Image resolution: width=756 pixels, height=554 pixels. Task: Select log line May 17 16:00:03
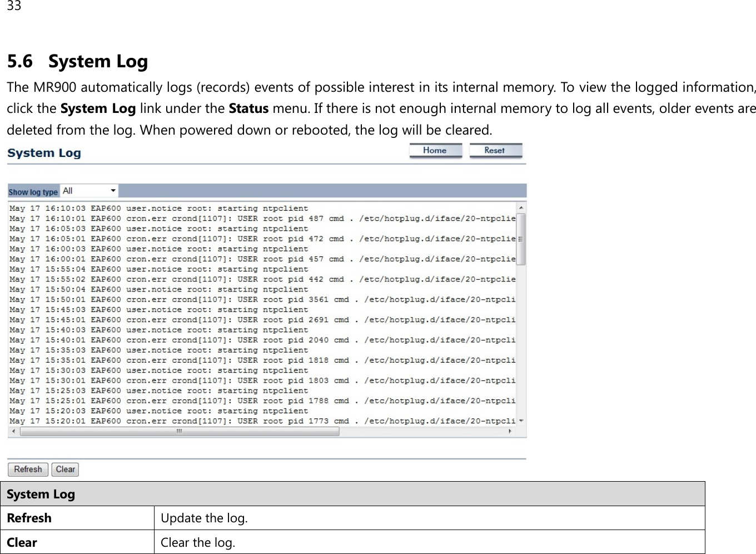158,249
